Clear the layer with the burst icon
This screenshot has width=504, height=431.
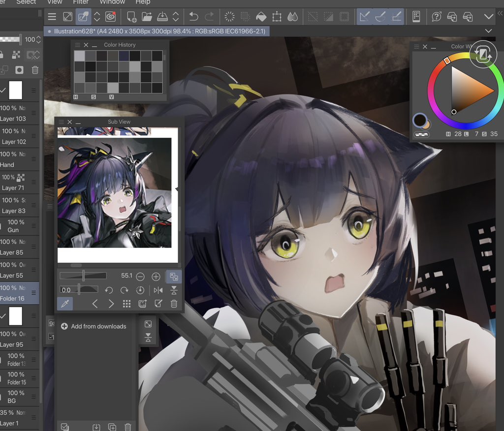point(229,16)
